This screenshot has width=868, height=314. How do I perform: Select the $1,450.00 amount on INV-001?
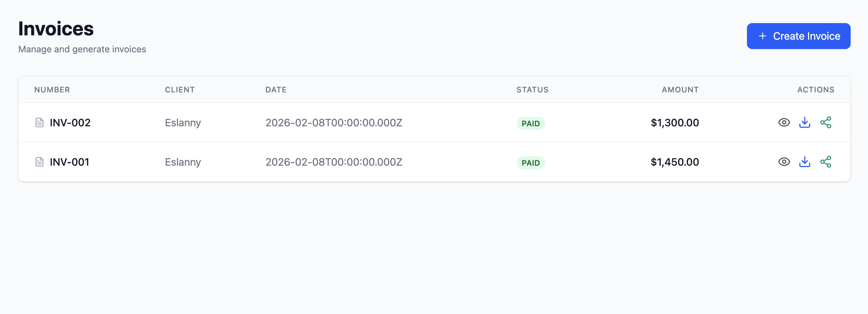click(x=674, y=162)
